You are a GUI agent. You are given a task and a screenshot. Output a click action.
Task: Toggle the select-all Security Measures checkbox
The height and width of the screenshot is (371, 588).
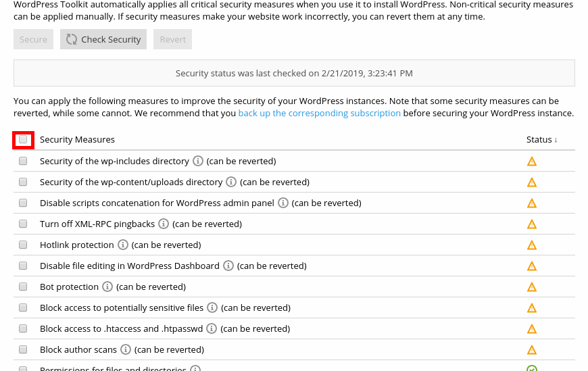point(23,140)
